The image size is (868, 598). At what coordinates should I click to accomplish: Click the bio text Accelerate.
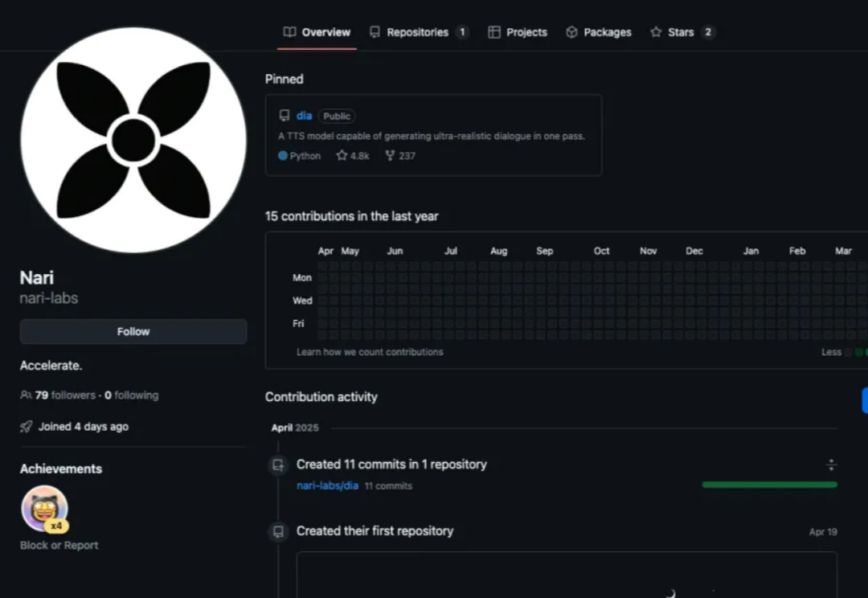51,366
